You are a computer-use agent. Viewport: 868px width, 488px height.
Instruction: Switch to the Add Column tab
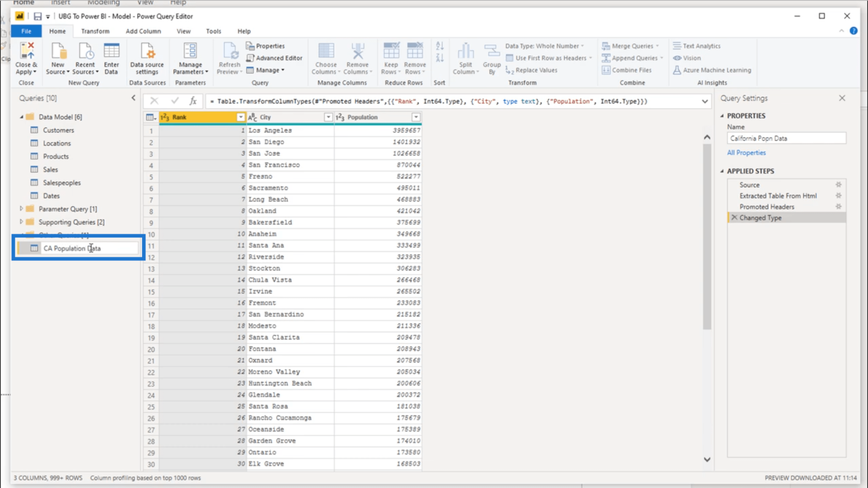(x=143, y=32)
